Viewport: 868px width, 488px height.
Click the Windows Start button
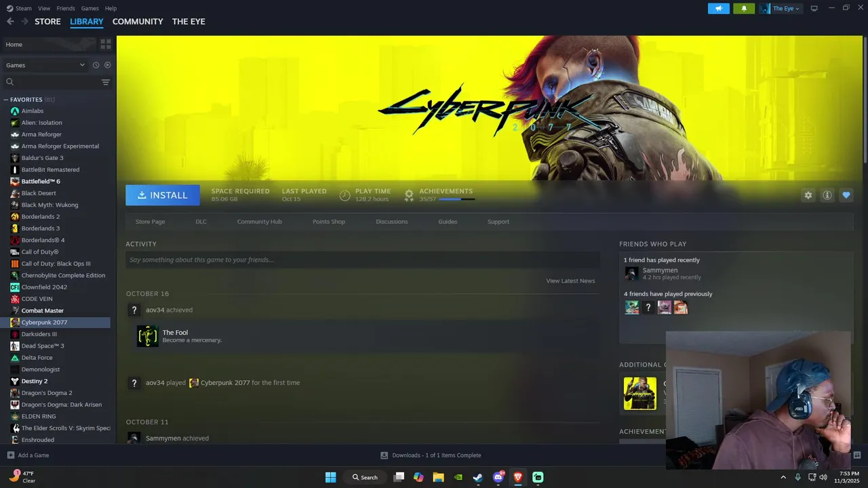tap(330, 477)
